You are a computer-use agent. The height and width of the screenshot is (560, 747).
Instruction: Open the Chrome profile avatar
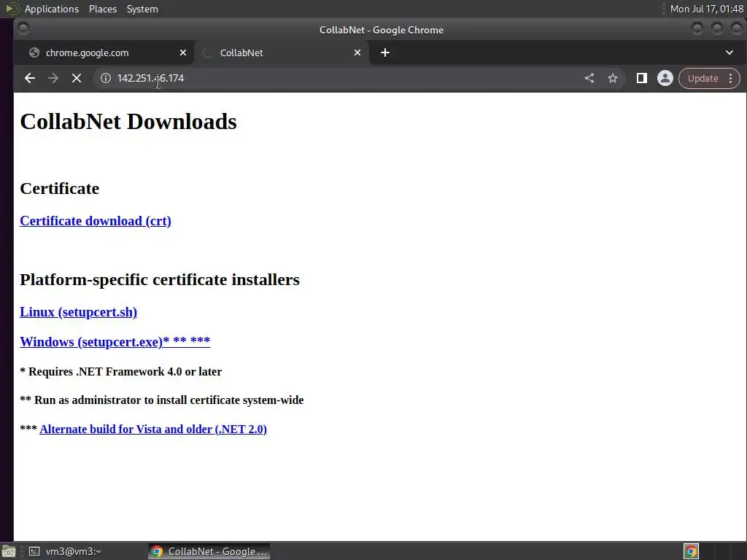(x=665, y=78)
